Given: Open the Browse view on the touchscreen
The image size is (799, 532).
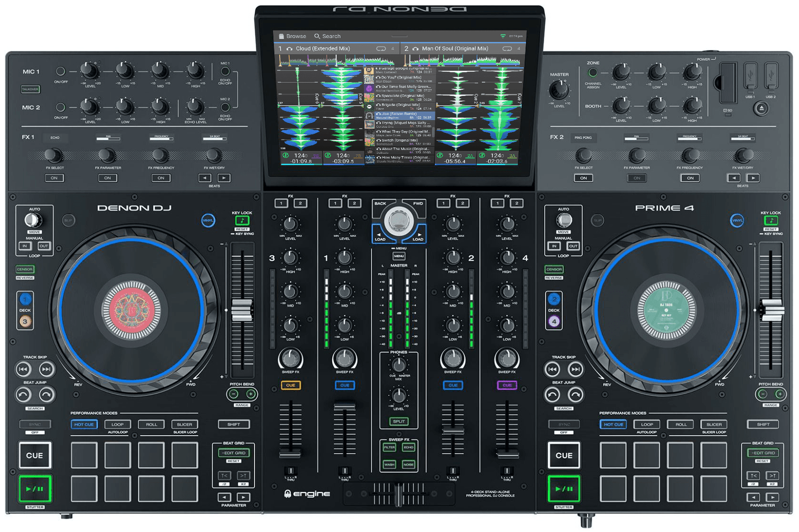Looking at the screenshot, I should (292, 36).
